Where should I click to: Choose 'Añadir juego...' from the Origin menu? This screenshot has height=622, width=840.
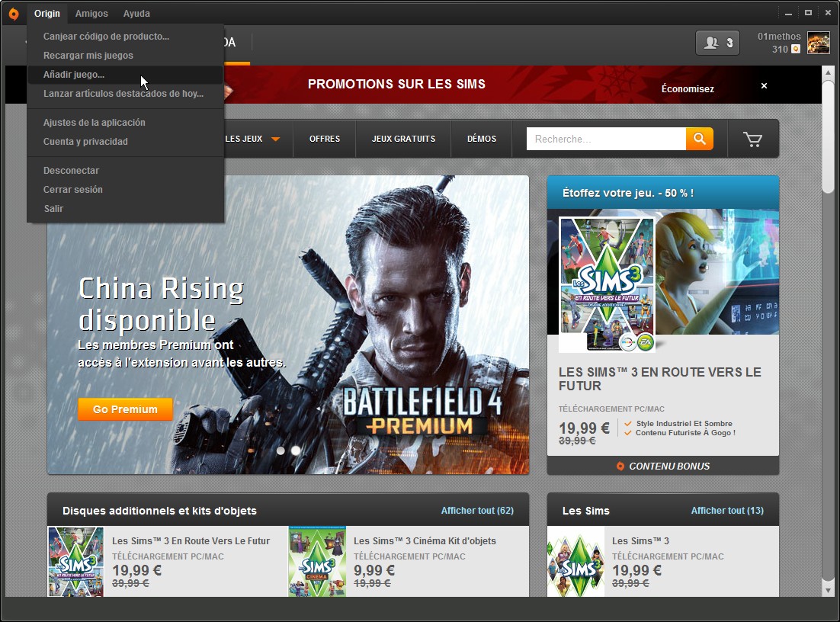coord(74,75)
